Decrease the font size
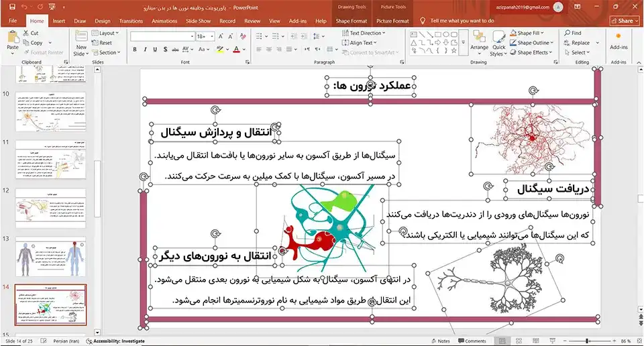Screen dimensions: 644x346 click(x=230, y=36)
